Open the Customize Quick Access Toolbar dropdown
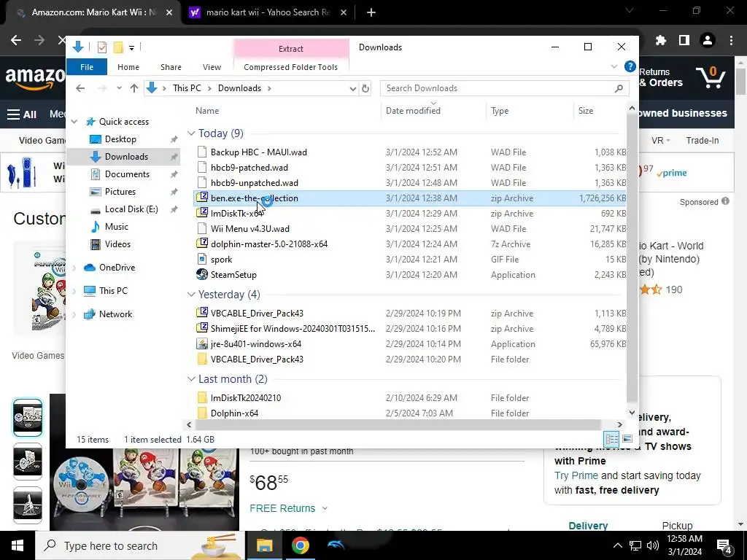Screen dimensions: 747x560 tap(131, 47)
